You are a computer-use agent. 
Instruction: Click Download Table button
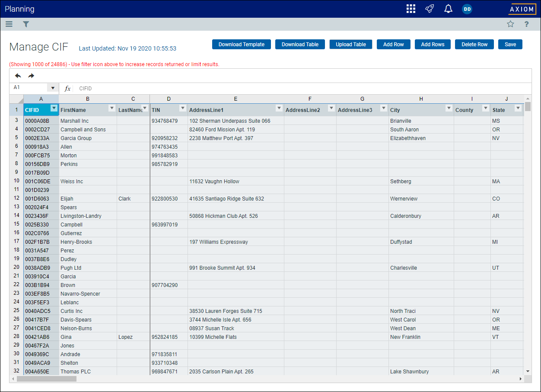pyautogui.click(x=300, y=45)
